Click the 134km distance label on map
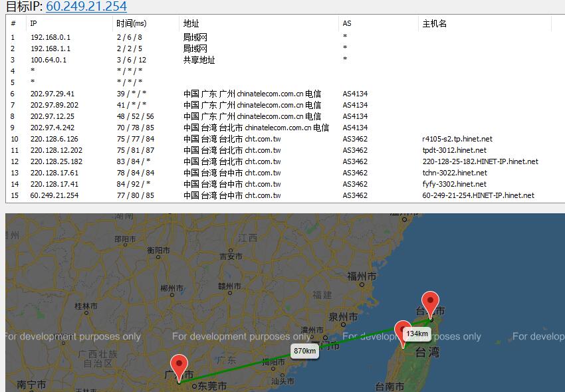The width and height of the screenshot is (565, 392). click(x=417, y=334)
